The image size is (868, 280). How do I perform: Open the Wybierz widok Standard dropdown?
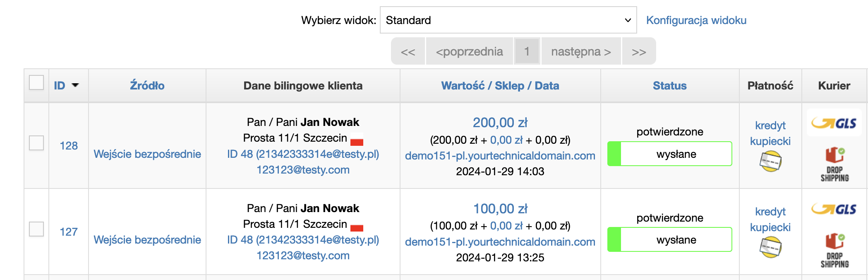[508, 20]
